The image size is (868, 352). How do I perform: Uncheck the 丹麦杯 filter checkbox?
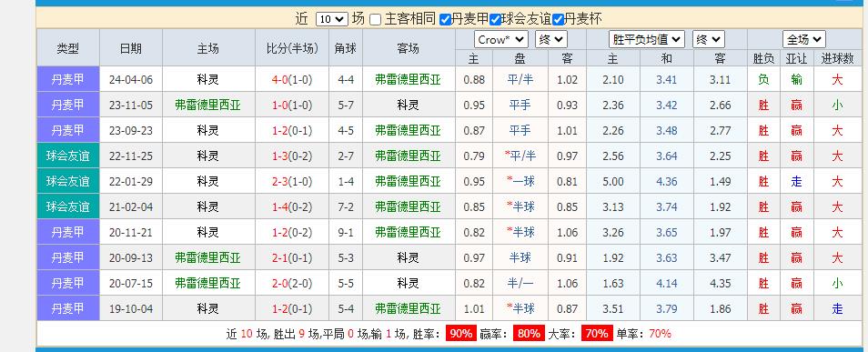point(558,20)
